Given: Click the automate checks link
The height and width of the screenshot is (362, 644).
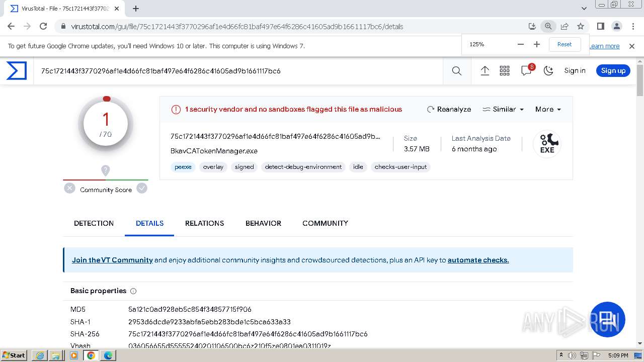Looking at the screenshot, I should coord(478,260).
